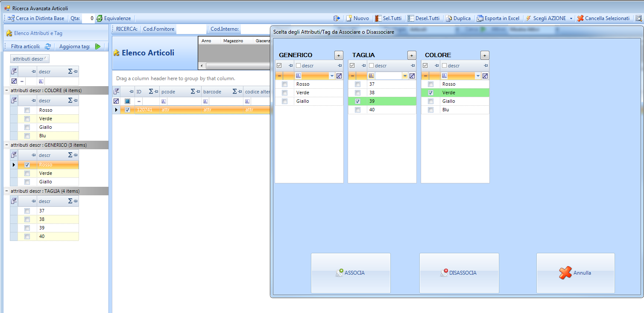
Task: Check Blu in dialog COLORE list
Action: click(x=430, y=110)
